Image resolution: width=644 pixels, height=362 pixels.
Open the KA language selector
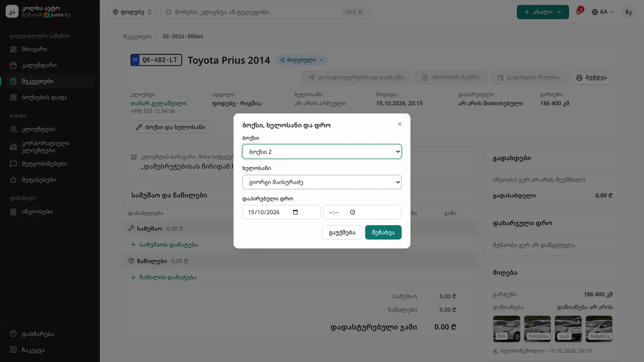click(603, 12)
